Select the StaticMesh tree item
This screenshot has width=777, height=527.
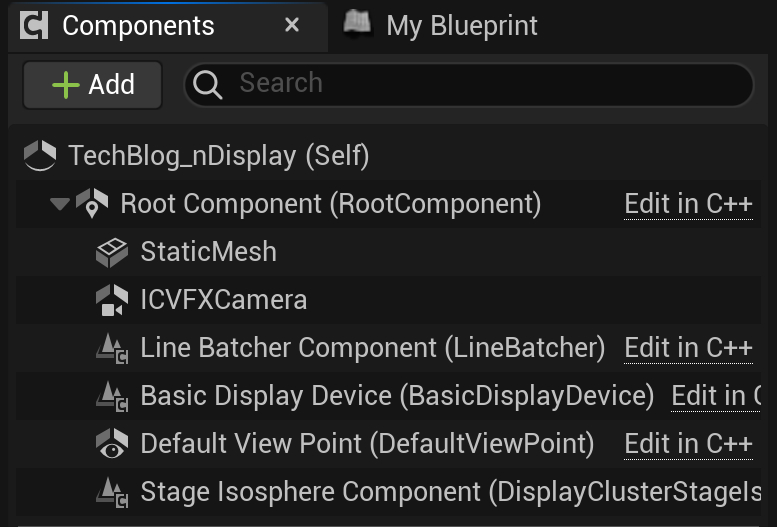(388, 252)
